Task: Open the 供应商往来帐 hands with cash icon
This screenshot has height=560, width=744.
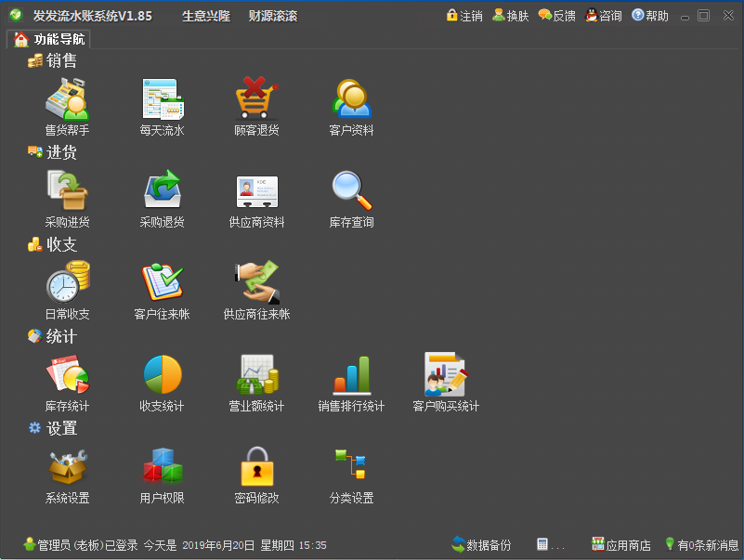Action: click(x=256, y=282)
